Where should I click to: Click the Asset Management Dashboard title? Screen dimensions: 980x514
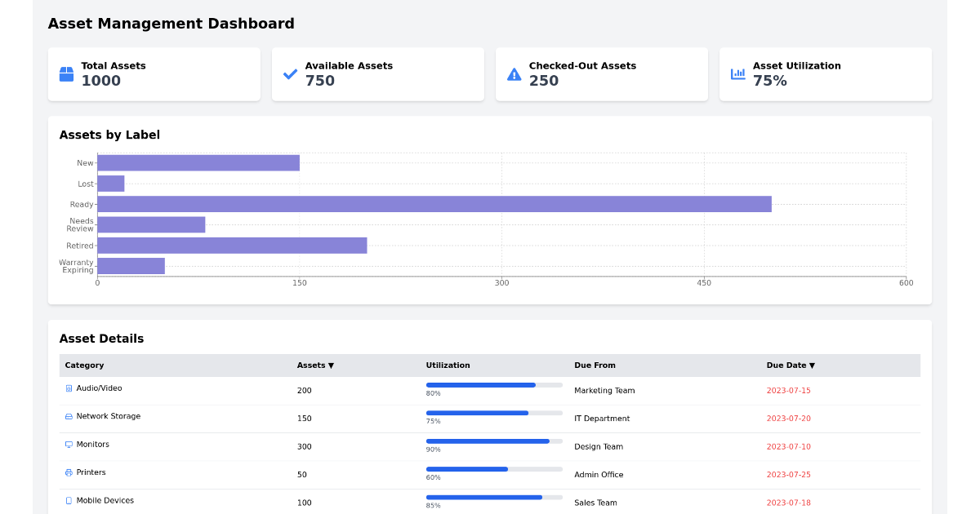(x=171, y=24)
